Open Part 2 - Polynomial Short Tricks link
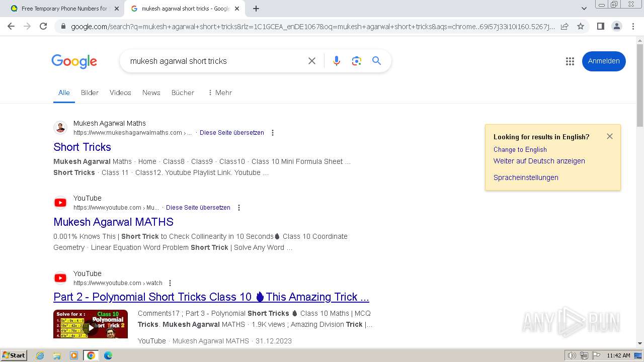 click(211, 297)
